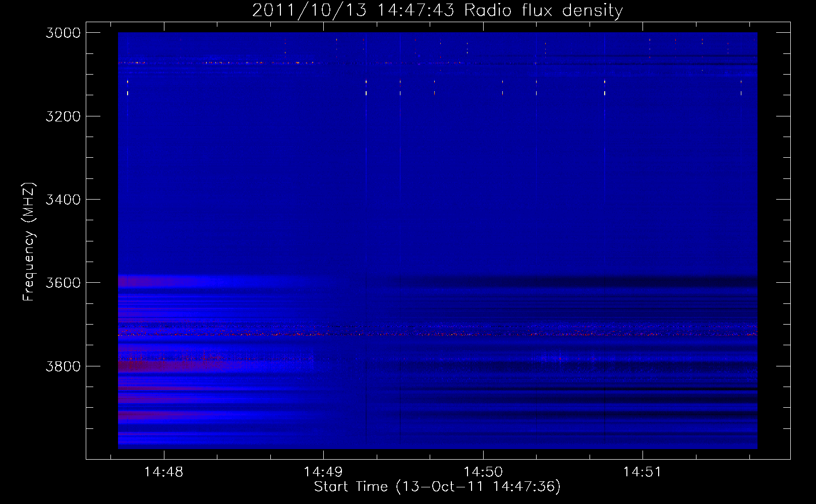Click the 'Start Time (13-Oct-11 14:47:36)' axis title
816x504 pixels.
pos(437,487)
